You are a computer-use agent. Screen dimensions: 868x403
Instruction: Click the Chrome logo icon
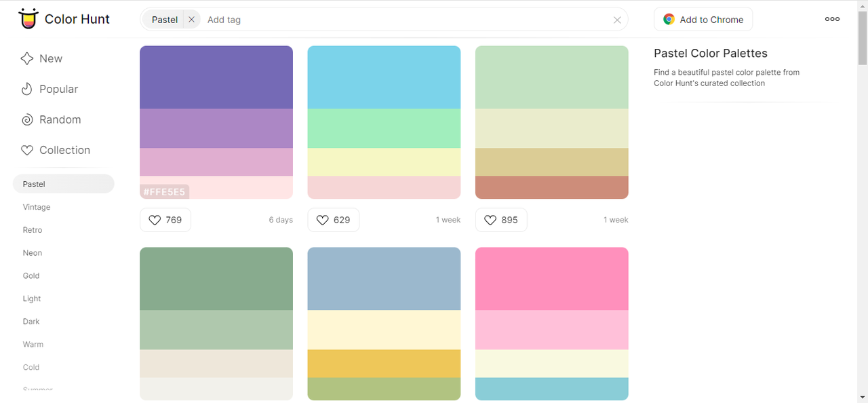(669, 20)
